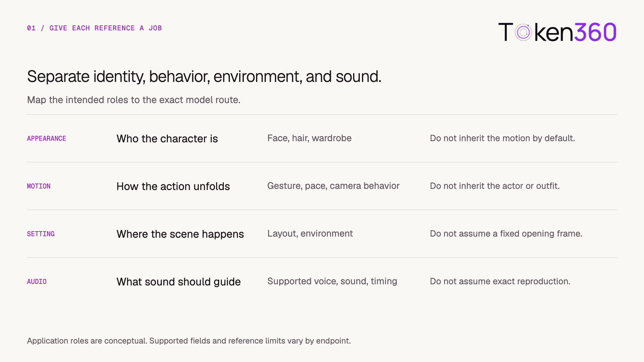Screen dimensions: 644x362
Task: Select the APPEARANCE row label
Action: pyautogui.click(x=47, y=138)
